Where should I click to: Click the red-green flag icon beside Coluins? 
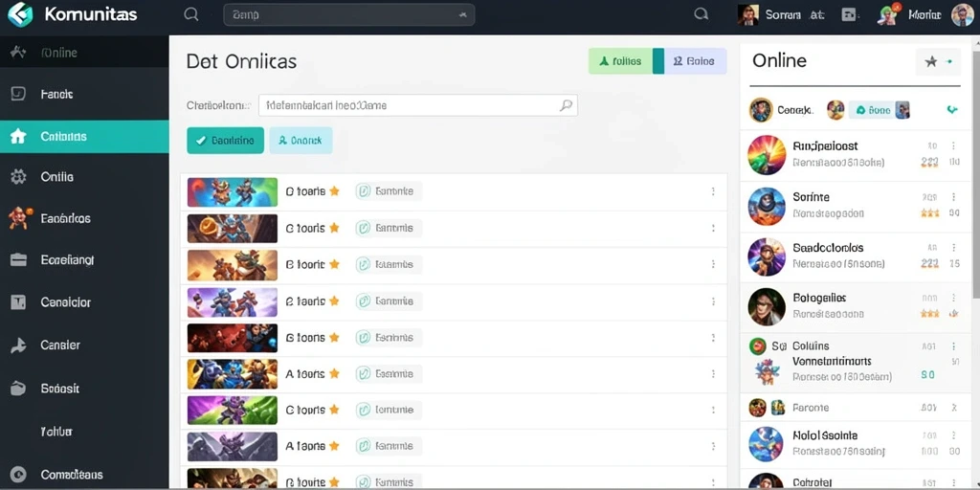click(x=758, y=346)
